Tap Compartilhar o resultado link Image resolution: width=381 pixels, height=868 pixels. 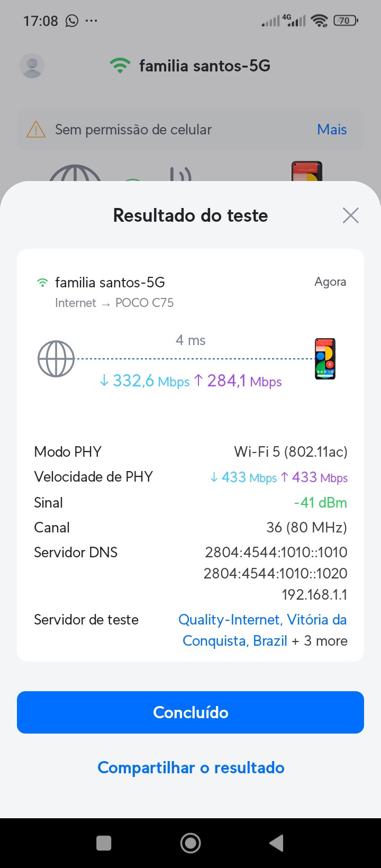pyautogui.click(x=191, y=767)
